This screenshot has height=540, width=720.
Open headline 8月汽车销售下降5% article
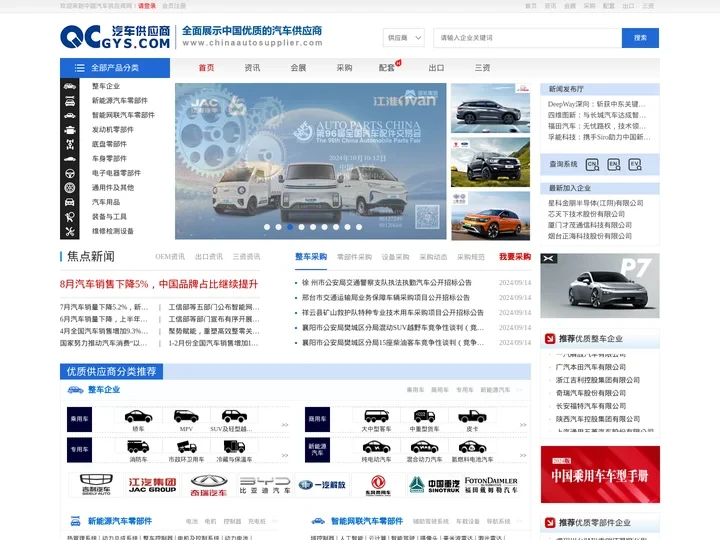click(159, 284)
